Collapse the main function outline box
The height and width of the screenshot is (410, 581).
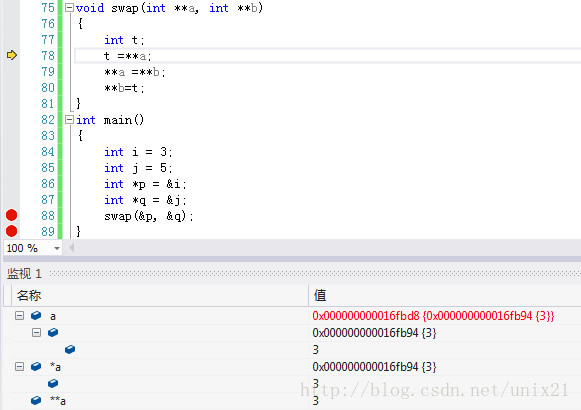click(x=69, y=120)
